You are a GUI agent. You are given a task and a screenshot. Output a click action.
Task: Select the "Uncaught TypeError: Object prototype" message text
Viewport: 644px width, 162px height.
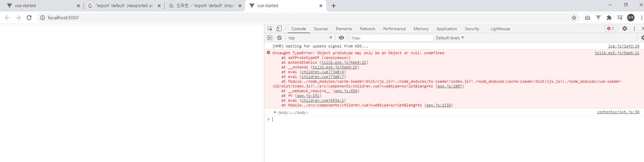click(358, 53)
